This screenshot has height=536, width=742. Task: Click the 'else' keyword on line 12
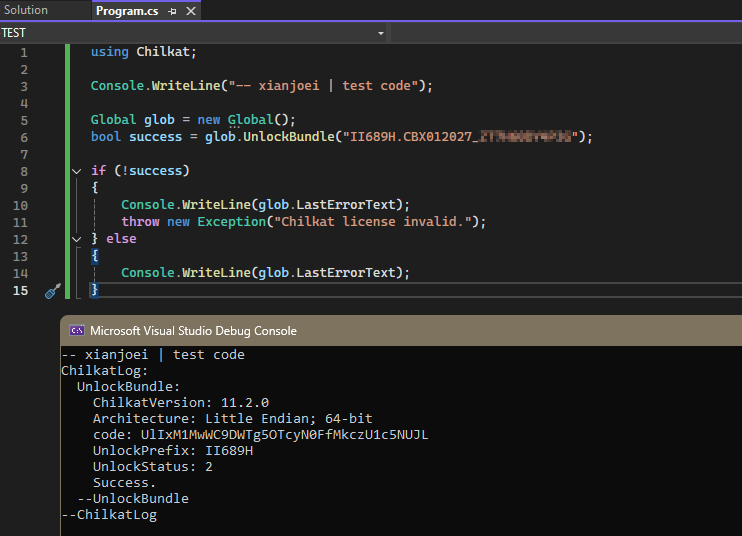tap(121, 239)
